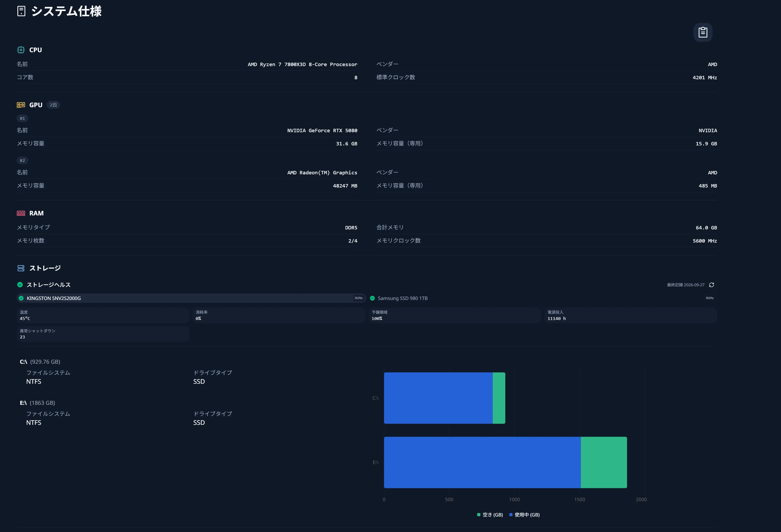The width and height of the screenshot is (781, 532).
Task: Click NVMe badge on KINGSTON tab
Action: (359, 298)
